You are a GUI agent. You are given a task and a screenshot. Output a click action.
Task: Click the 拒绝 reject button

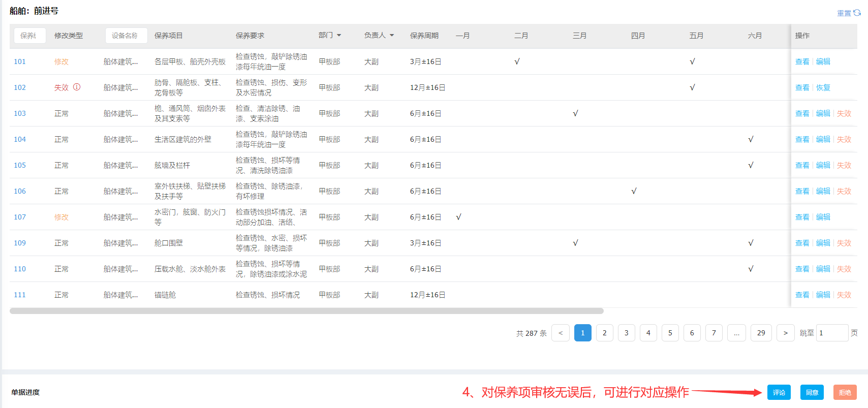845,392
